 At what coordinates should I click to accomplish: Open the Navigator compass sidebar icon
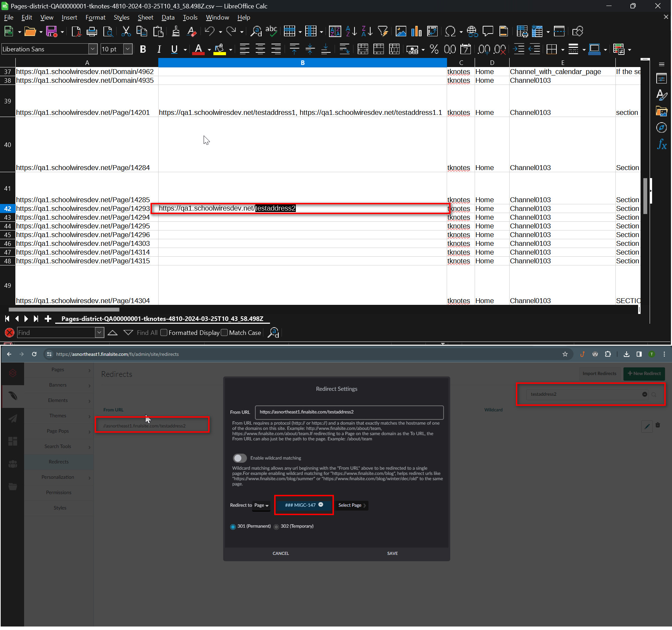[x=662, y=128]
